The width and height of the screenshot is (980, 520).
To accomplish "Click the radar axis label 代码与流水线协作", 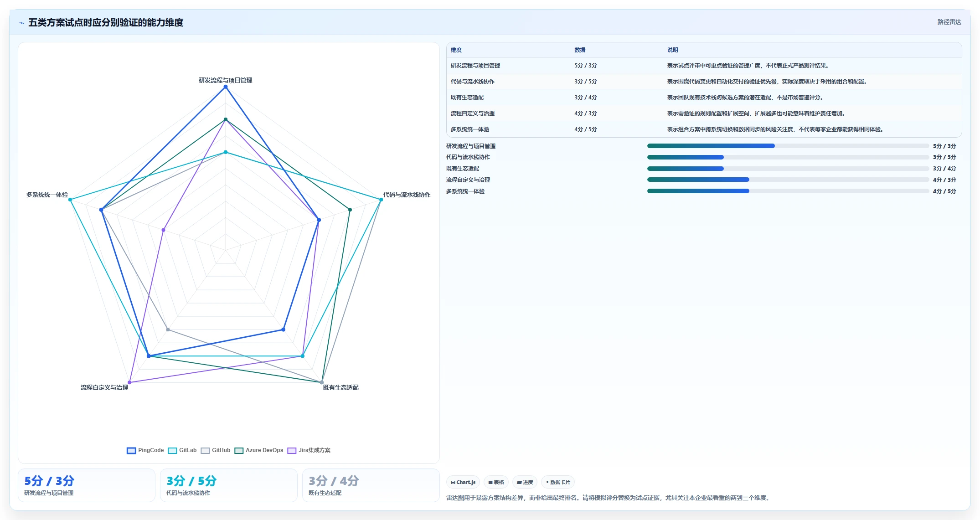I will point(407,195).
